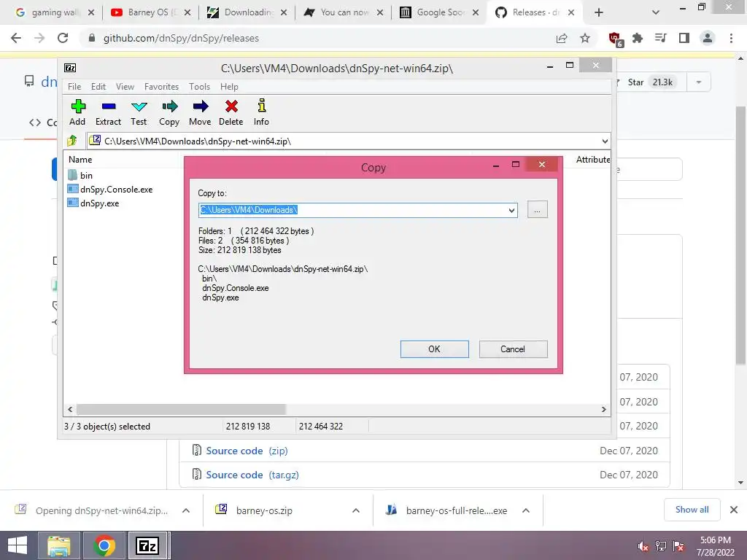Open the View menu in 7-Zip
This screenshot has height=560, width=747.
point(125,87)
